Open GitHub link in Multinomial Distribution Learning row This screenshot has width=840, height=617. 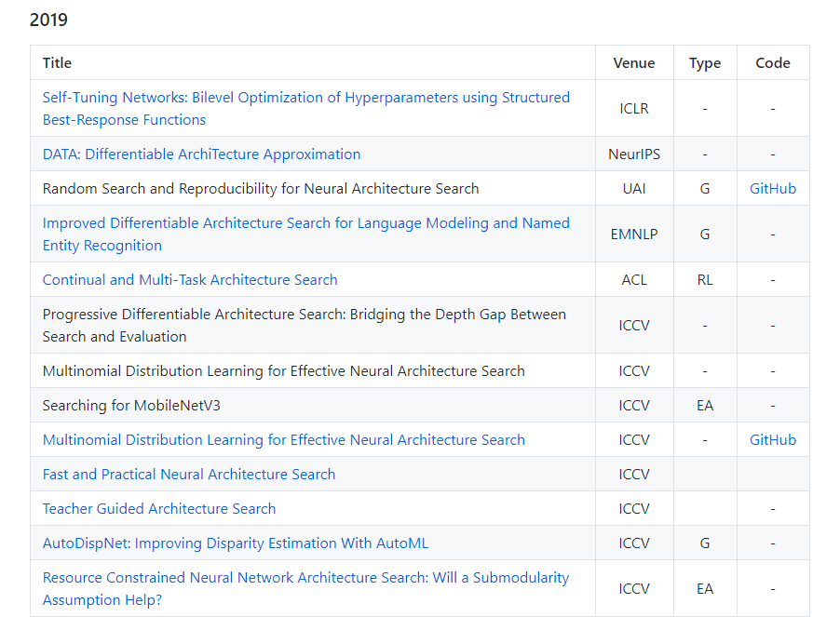click(x=773, y=440)
